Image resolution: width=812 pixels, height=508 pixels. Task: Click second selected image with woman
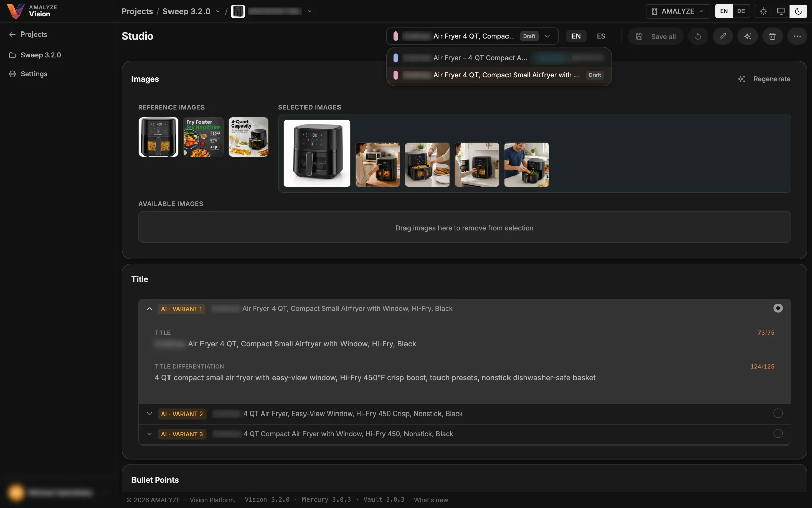point(378,165)
